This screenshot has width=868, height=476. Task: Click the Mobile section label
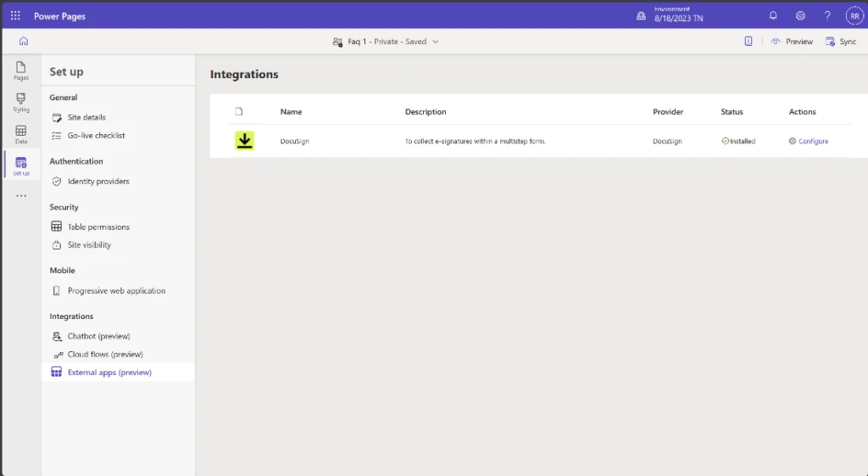click(62, 271)
